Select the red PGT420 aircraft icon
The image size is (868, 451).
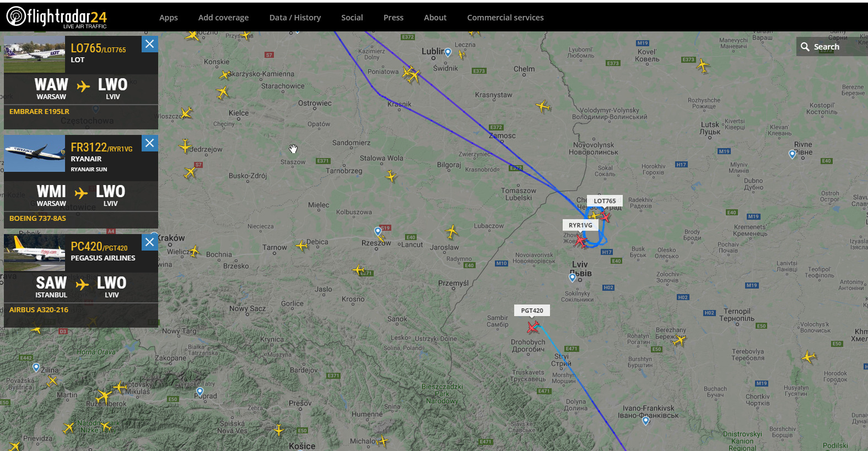[532, 328]
